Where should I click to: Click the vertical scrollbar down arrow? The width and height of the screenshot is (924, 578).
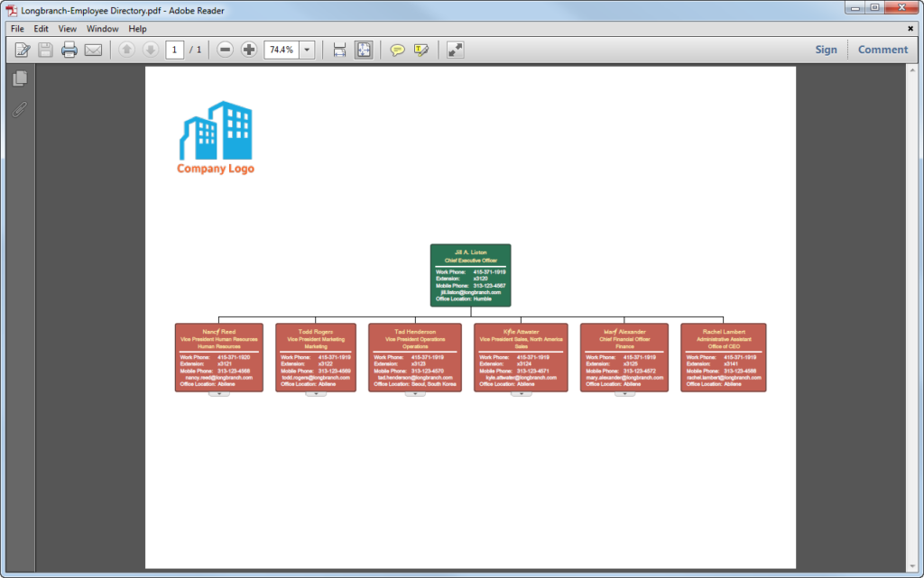(x=912, y=566)
